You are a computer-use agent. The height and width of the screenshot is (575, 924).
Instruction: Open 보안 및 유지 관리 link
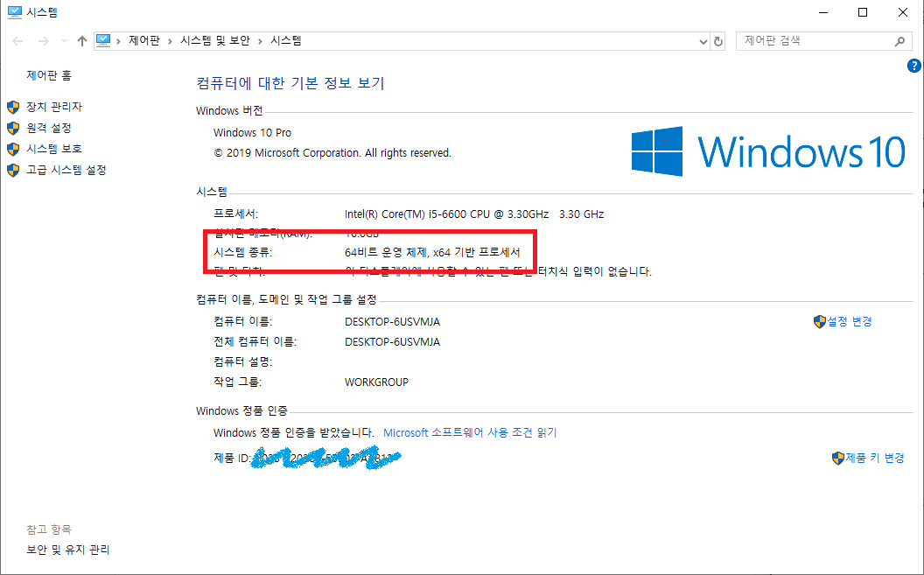coord(68,550)
